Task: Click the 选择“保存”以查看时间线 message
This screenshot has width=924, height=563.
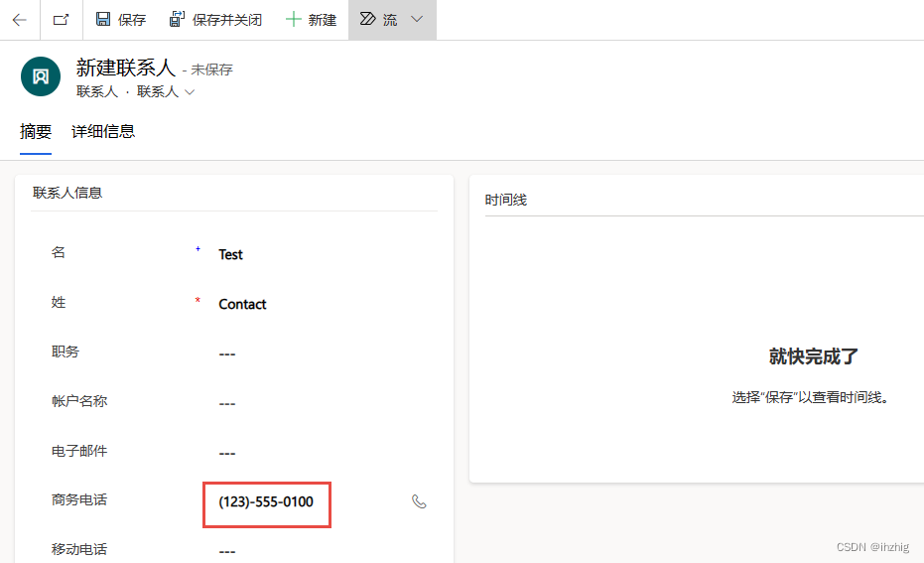Action: click(x=810, y=397)
